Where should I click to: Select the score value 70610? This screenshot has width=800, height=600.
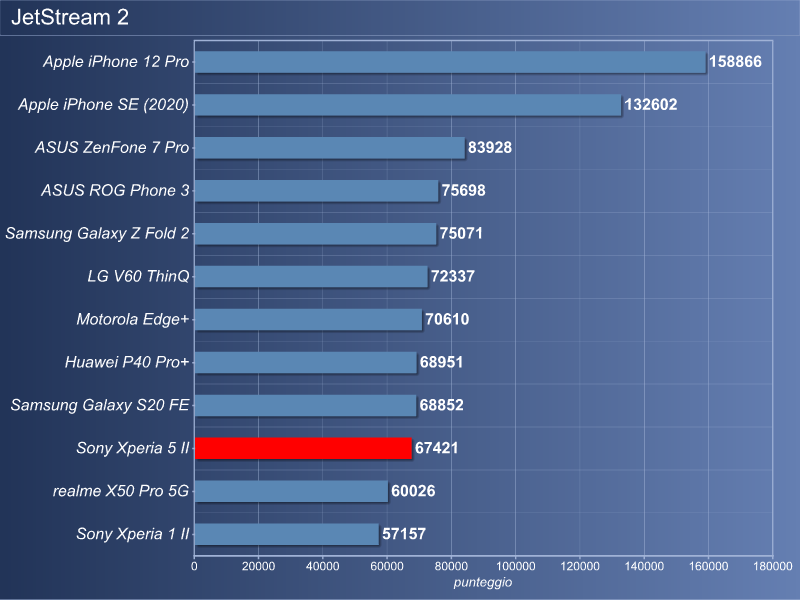tap(447, 319)
